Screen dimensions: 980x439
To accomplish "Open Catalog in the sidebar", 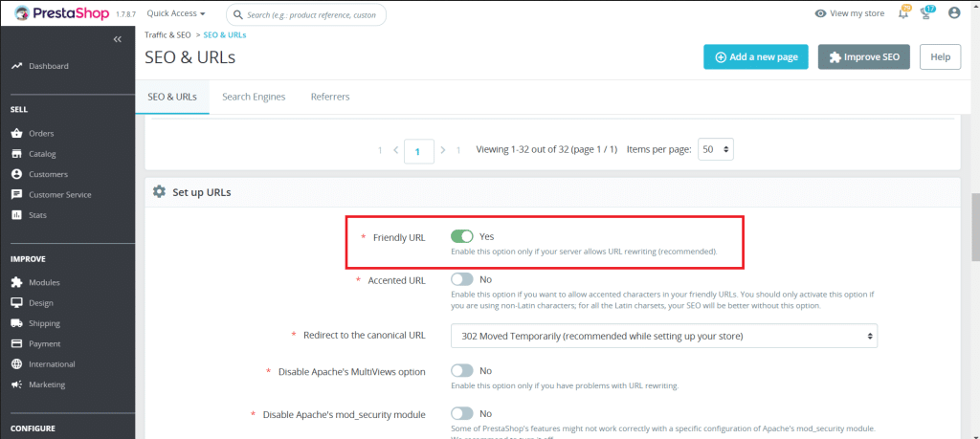I will coord(42,154).
